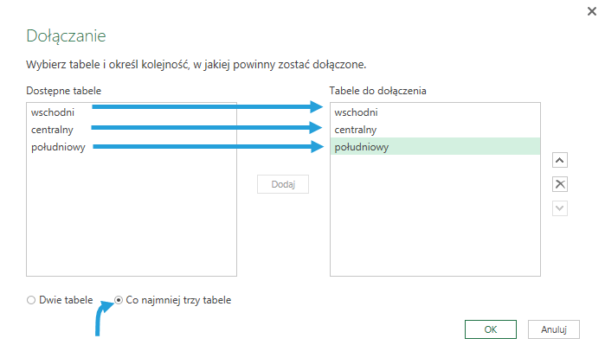
Task: Remove the selected table from the append list
Action: (559, 184)
